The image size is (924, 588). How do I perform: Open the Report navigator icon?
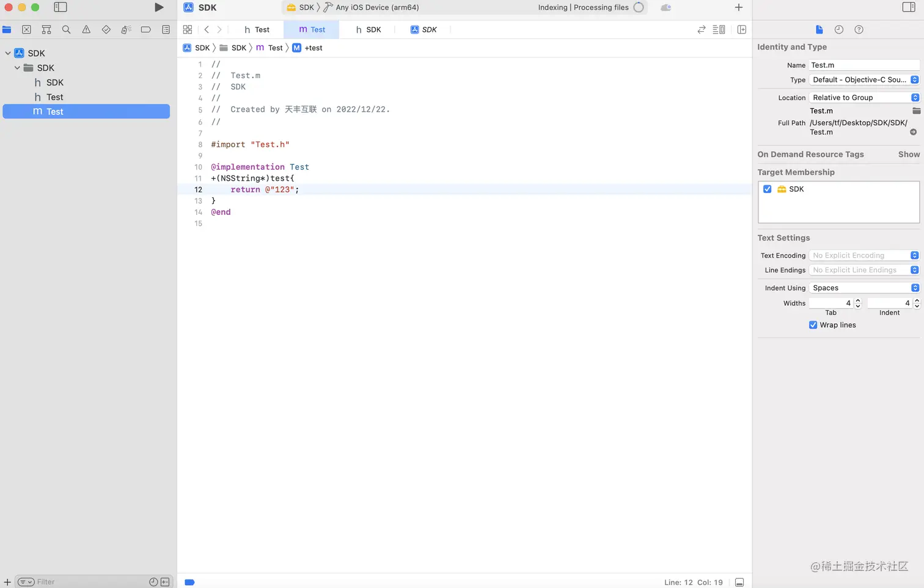pos(166,29)
